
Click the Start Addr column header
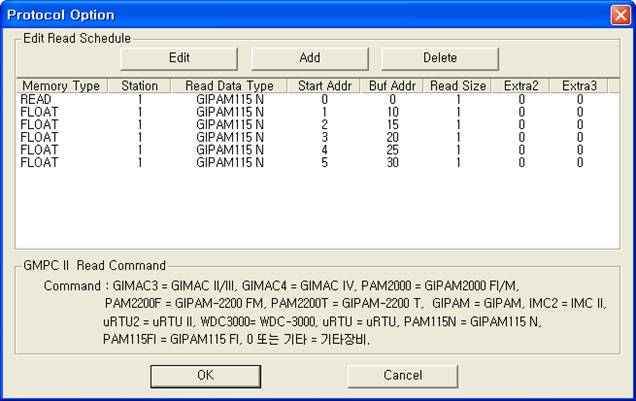coord(324,86)
